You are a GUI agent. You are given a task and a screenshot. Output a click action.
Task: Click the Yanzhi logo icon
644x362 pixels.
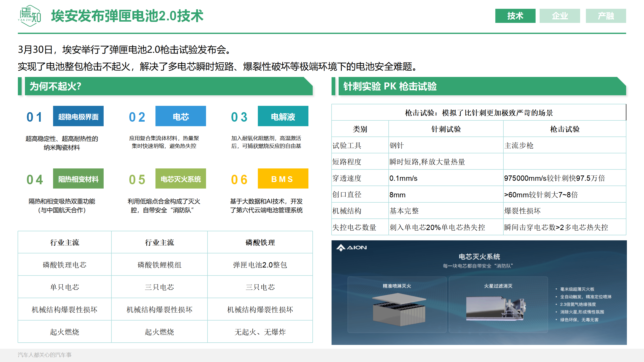click(x=29, y=16)
